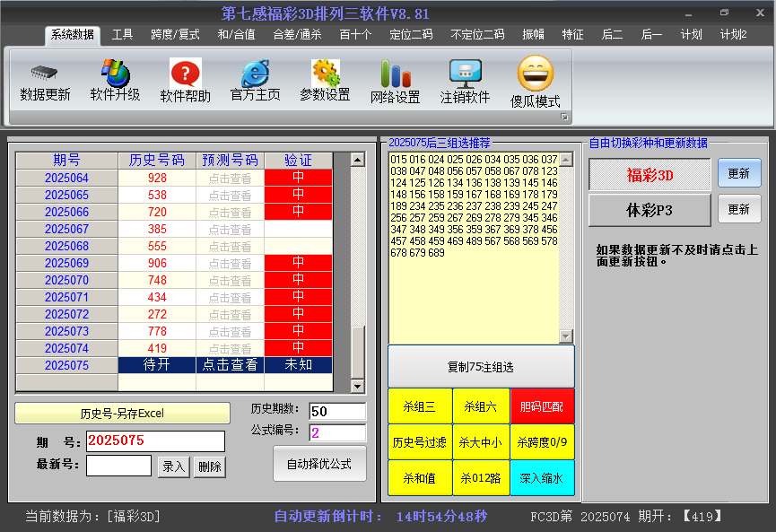Select 福彩3D lottery type
This screenshot has height=532, width=776.
click(x=650, y=175)
